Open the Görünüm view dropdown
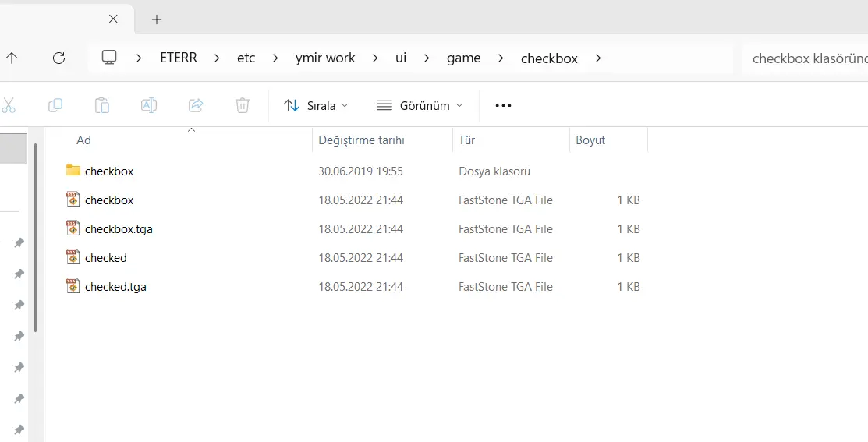Viewport: 868px width, 442px height. click(419, 105)
